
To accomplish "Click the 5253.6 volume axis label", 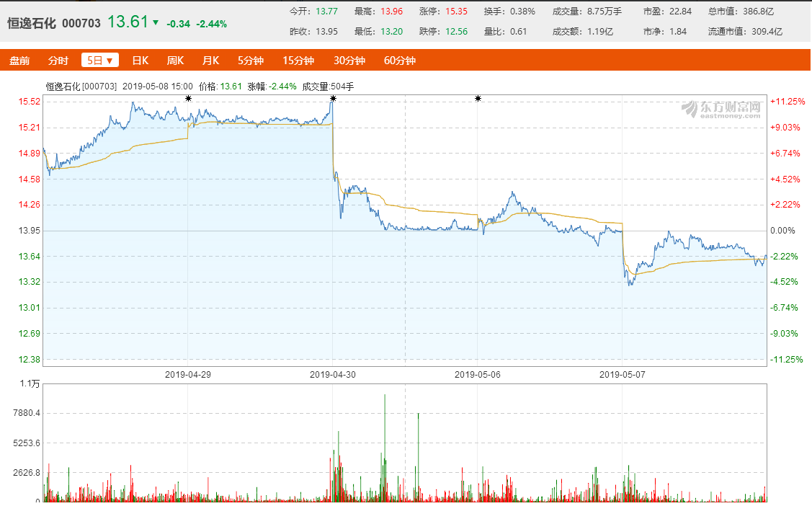I will (x=27, y=443).
